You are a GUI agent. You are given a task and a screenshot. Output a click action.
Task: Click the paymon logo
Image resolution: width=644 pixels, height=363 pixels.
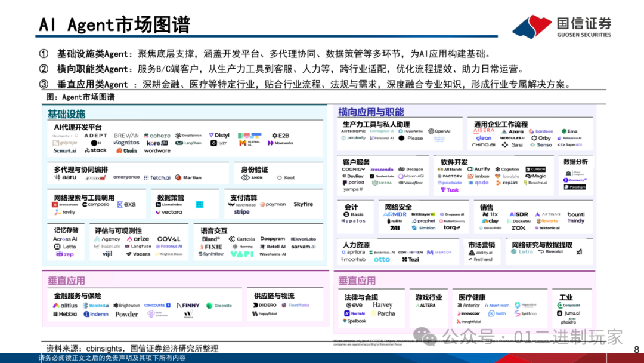click(x=273, y=204)
